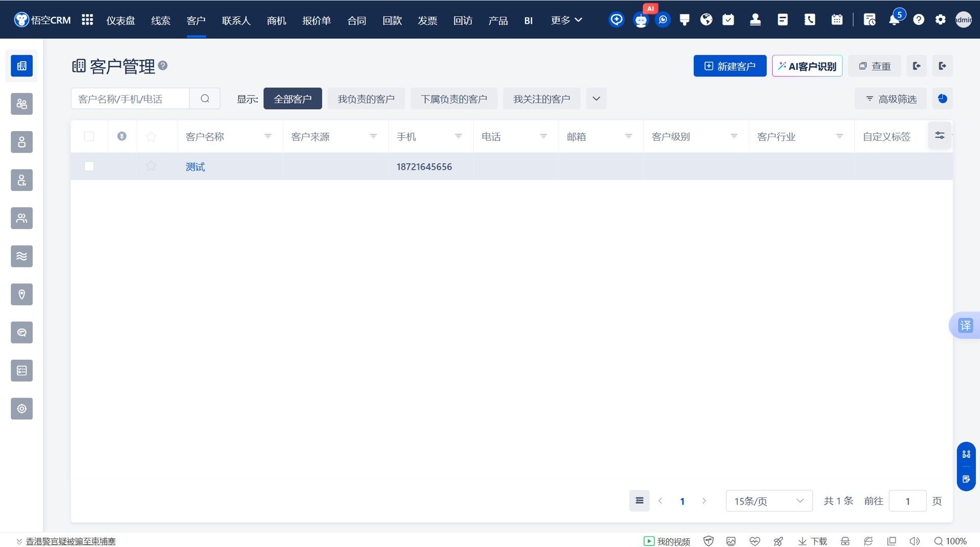980x547 pixels.
Task: Click the search magnifier icon
Action: pos(205,98)
